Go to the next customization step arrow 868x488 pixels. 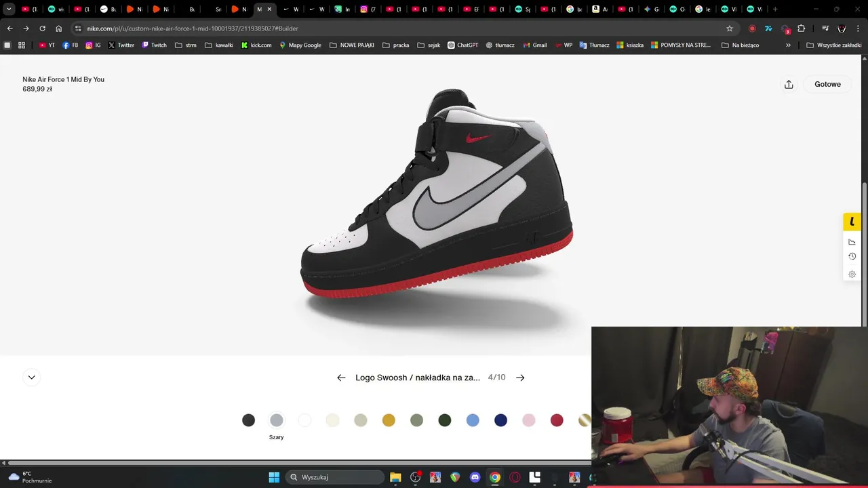520,378
